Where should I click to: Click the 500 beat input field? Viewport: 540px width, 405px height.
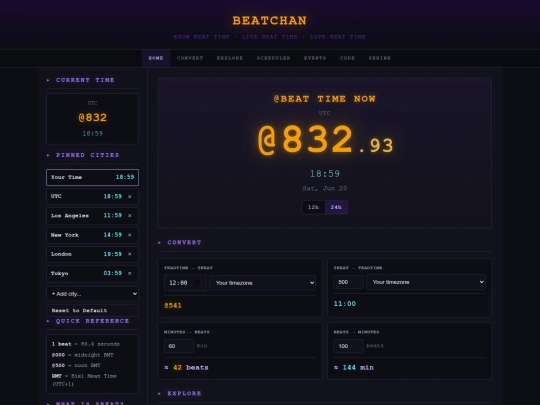348,282
